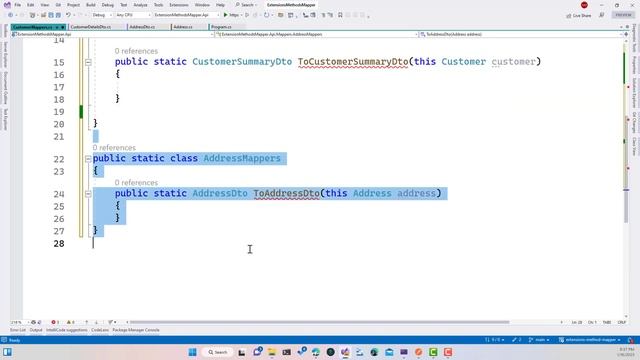Image resolution: width=640 pixels, height=360 pixels.
Task: Click the Visual Studio taskbar icon
Action: [345, 352]
